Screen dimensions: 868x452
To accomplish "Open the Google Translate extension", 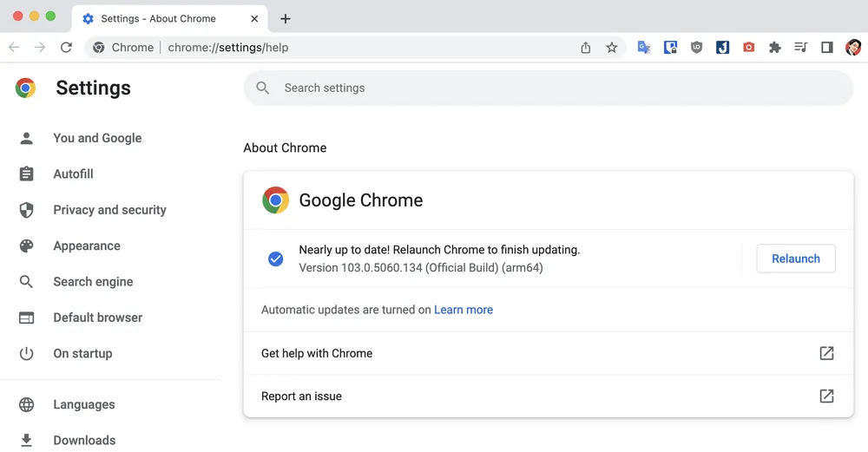I will [644, 48].
